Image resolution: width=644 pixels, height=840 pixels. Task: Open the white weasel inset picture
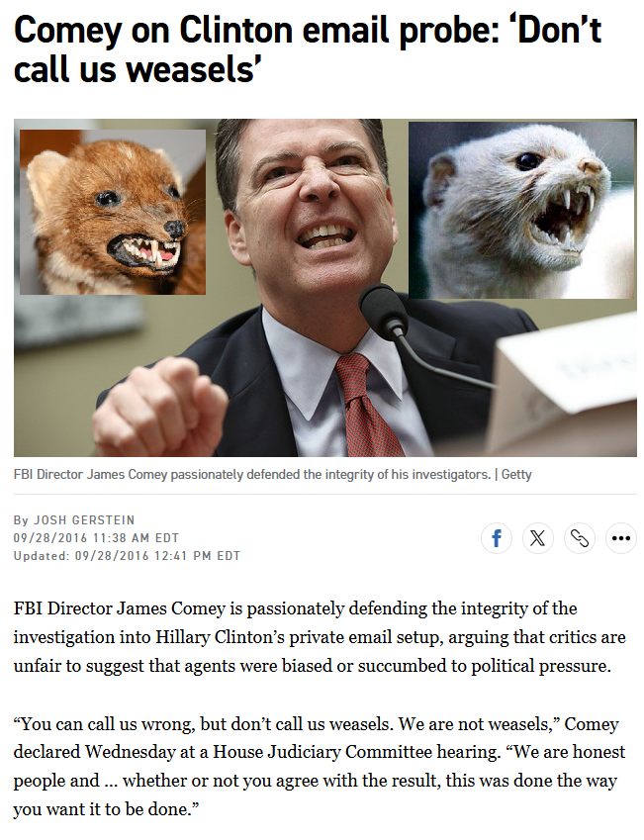(522, 210)
